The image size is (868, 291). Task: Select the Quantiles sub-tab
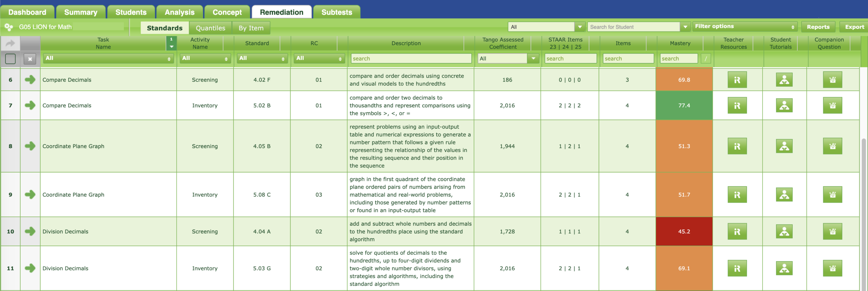(210, 28)
